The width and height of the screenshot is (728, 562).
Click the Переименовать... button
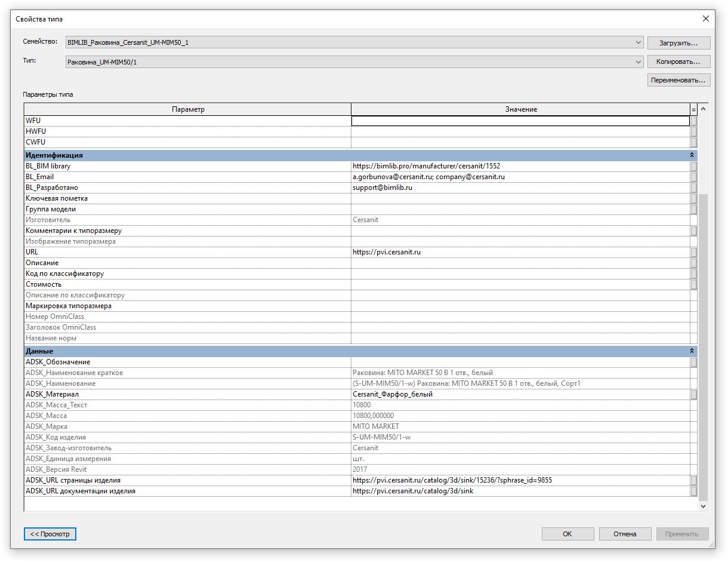point(678,80)
